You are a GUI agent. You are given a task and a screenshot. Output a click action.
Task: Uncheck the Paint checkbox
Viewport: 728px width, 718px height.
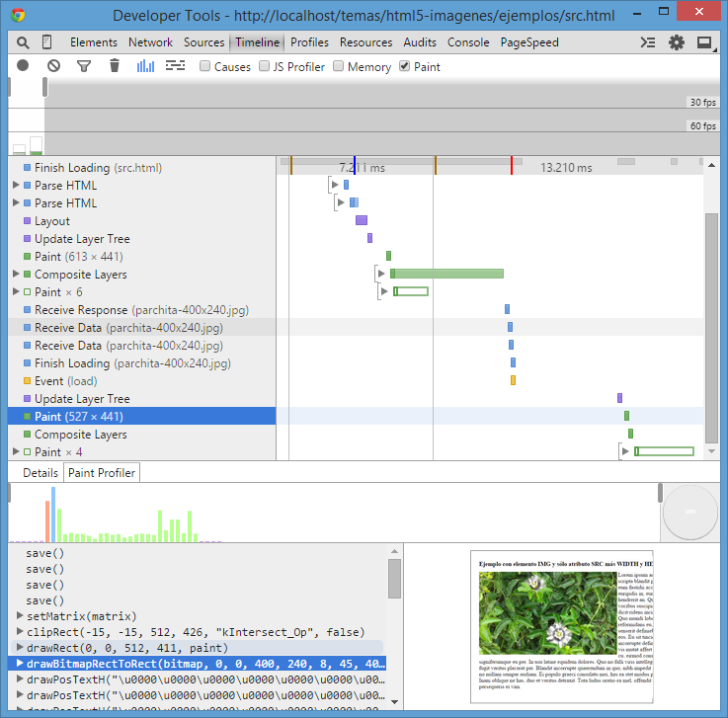point(405,67)
